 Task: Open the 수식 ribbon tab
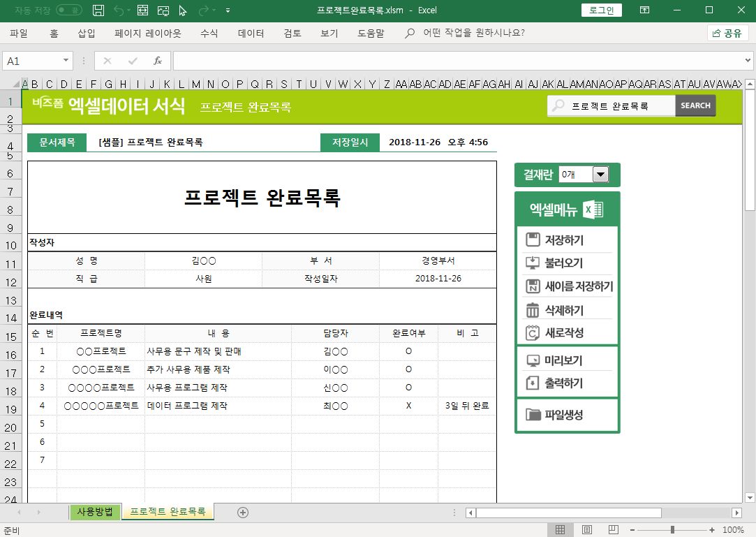(209, 34)
